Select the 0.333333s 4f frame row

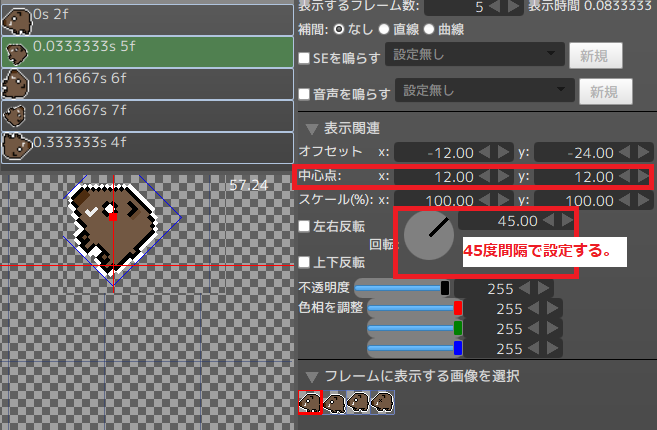tap(147, 148)
